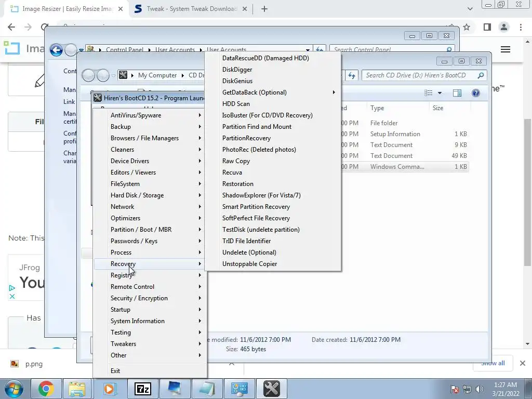Open a new Chrome tab

[x=264, y=9]
